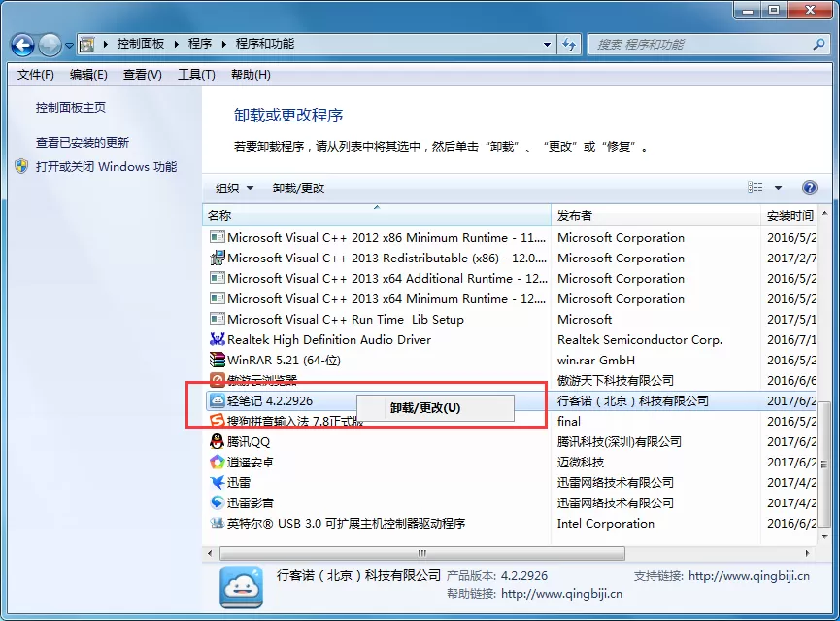Select the 迅雷影音 program name
Viewport: 840px width, 621px height.
pyautogui.click(x=251, y=503)
